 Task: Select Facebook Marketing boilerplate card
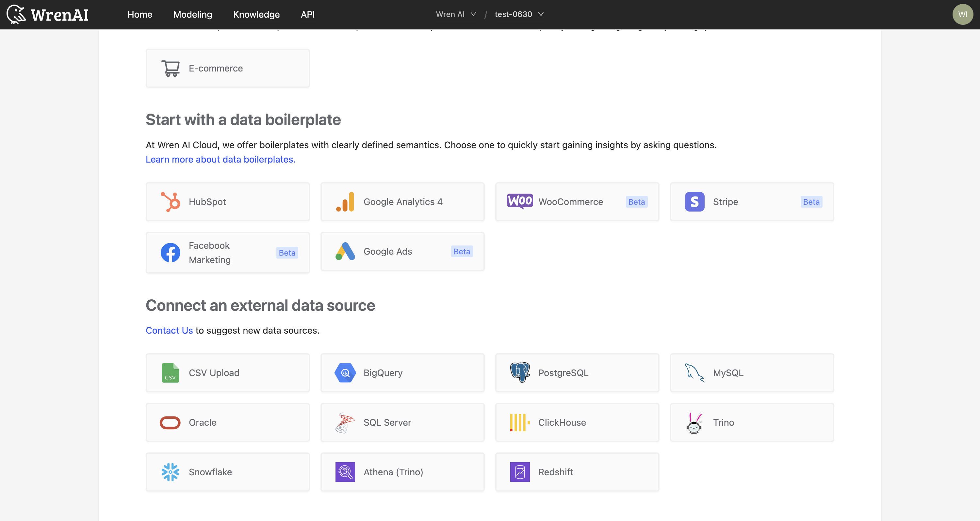point(228,253)
